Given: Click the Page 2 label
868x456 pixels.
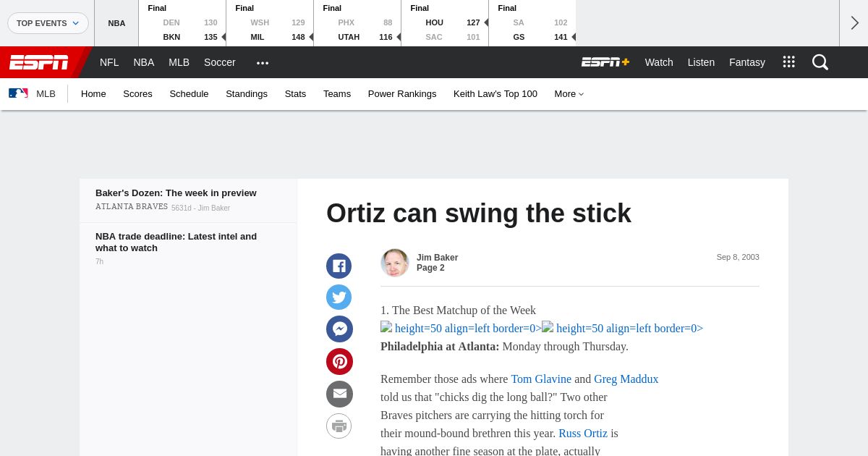Looking at the screenshot, I should tap(430, 268).
